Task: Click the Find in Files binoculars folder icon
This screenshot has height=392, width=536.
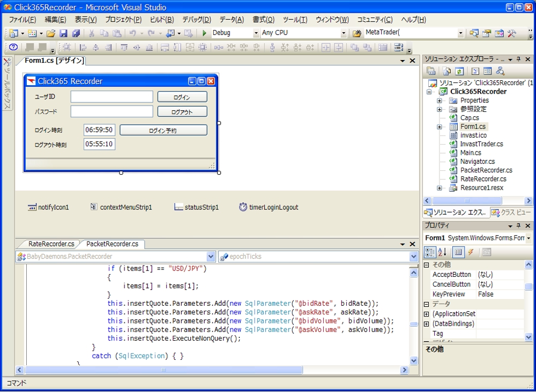Action: coord(356,33)
